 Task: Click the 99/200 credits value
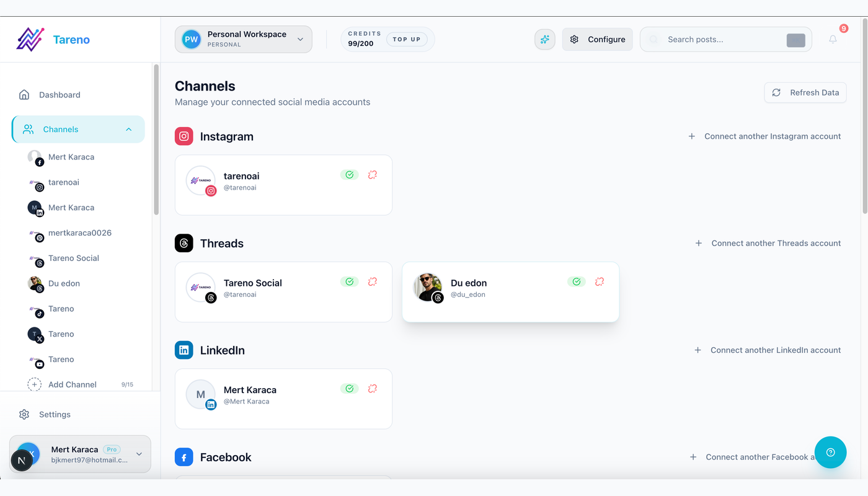[361, 44]
